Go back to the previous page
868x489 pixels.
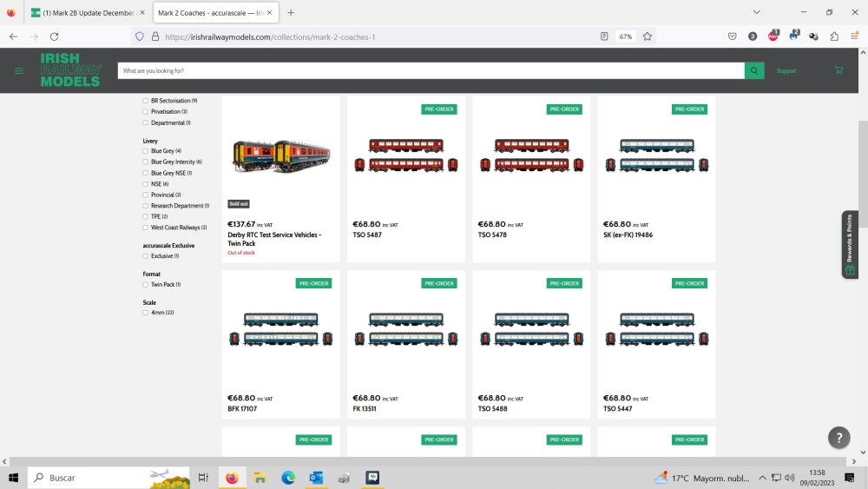[13, 36]
